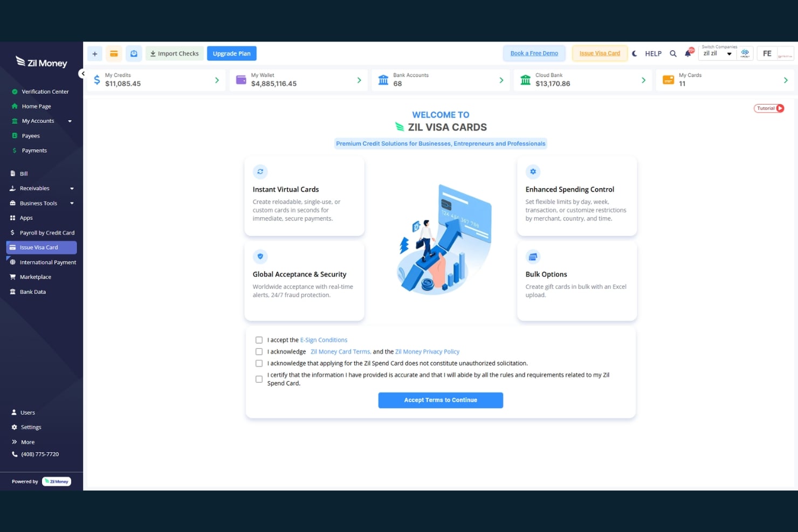
Task: Click the Enhanced Spending Control gear icon
Action: pos(533,171)
